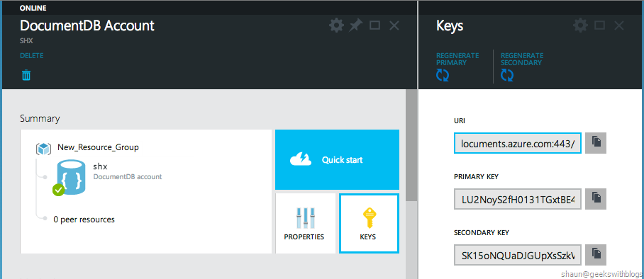Pin the DocumentDB Account blade
Viewport: 644px width, 279px height.
coord(355,26)
